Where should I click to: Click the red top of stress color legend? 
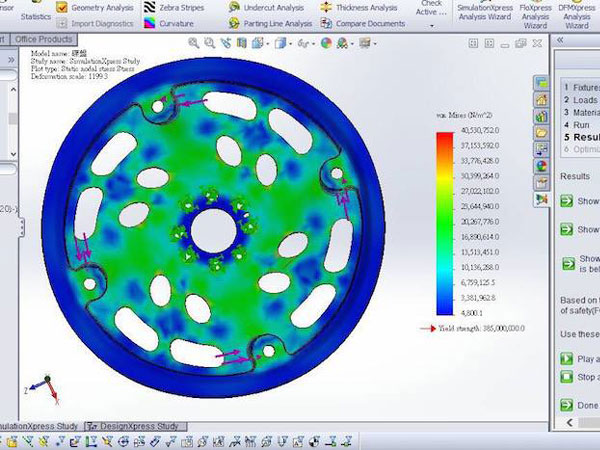click(444, 138)
